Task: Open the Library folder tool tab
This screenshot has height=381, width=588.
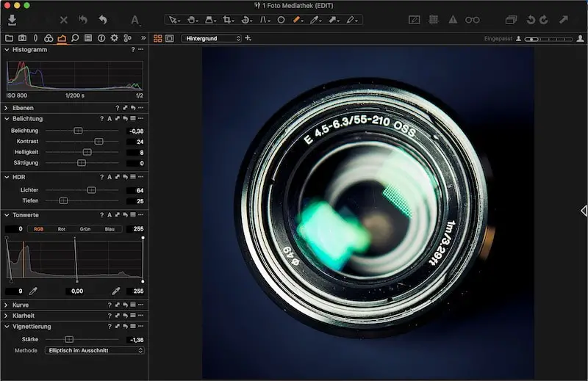Action: pyautogui.click(x=9, y=38)
